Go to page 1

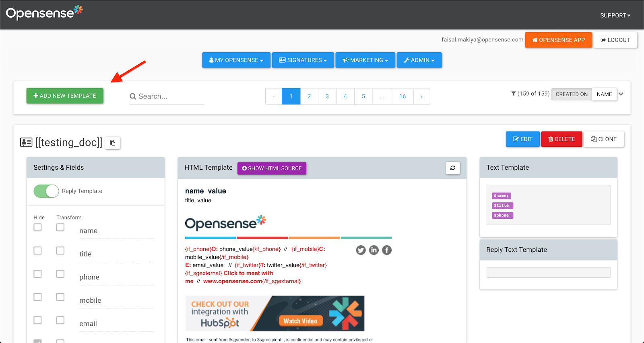[x=291, y=97]
